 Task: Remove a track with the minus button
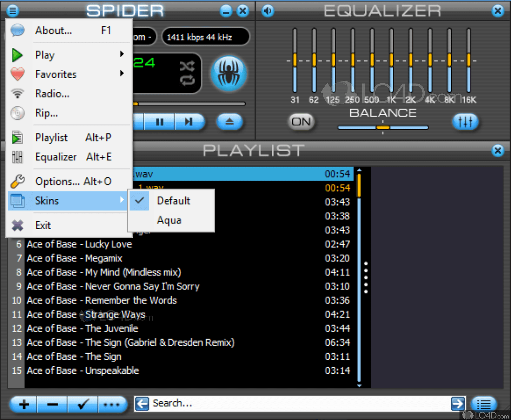[52, 405]
